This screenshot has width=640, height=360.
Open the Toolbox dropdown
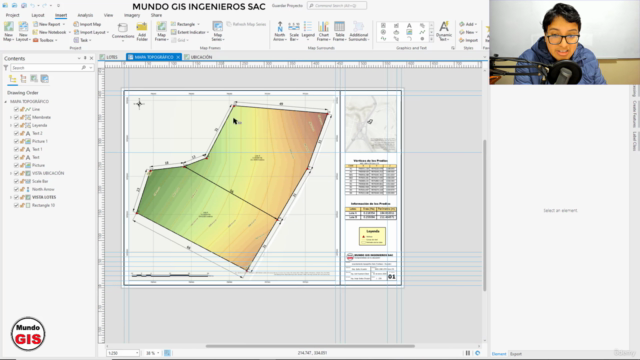(x=56, y=40)
